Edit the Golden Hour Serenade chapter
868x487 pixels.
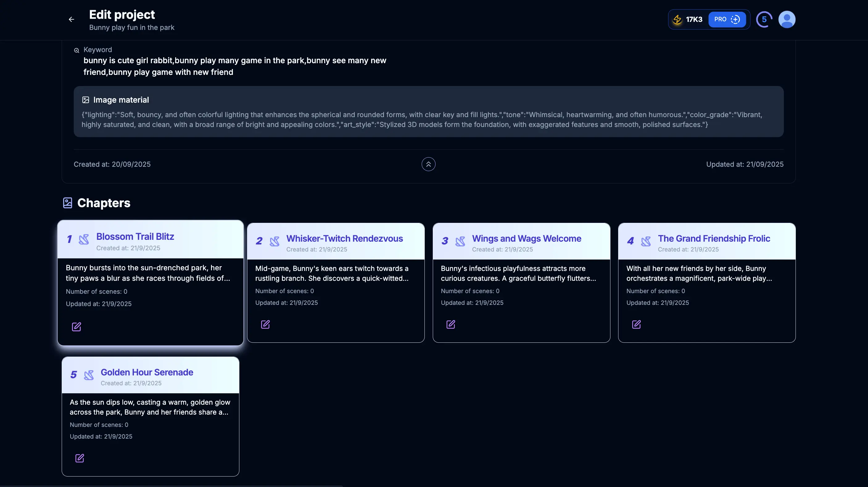coord(80,458)
